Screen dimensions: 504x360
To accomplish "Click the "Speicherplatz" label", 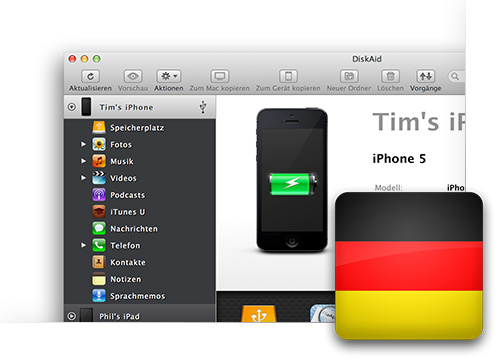I will coord(137,128).
